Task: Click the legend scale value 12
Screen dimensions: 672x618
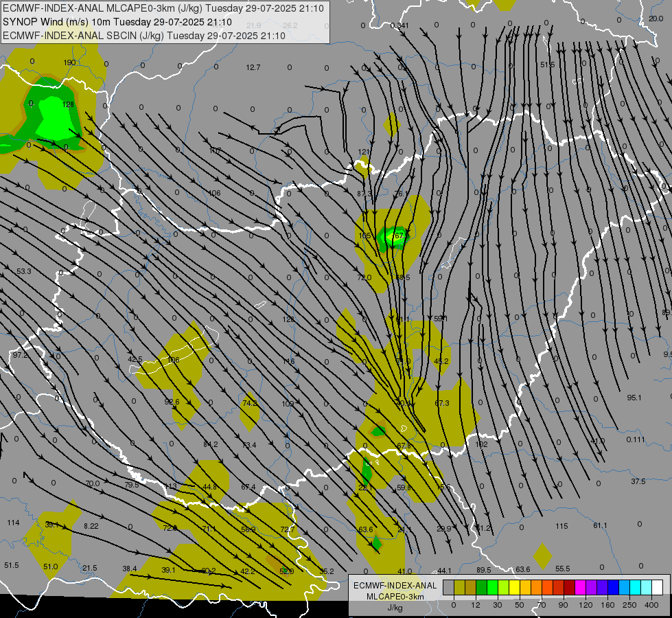Action: (x=475, y=605)
